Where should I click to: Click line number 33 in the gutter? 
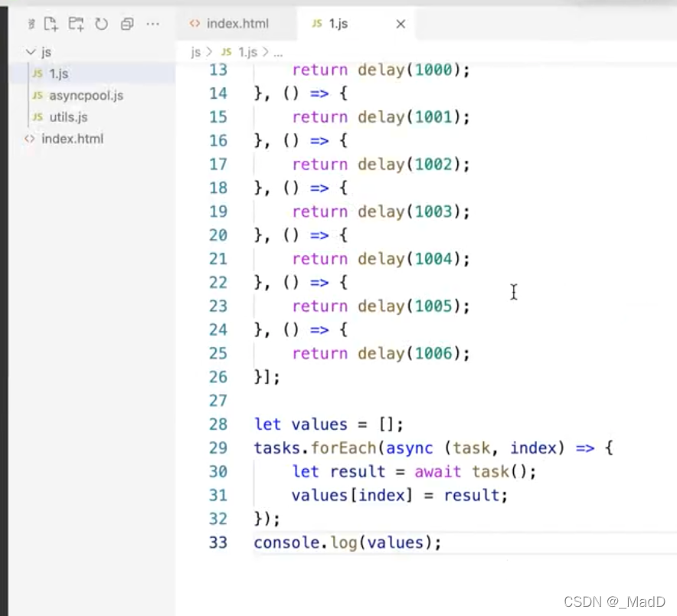pyautogui.click(x=218, y=542)
